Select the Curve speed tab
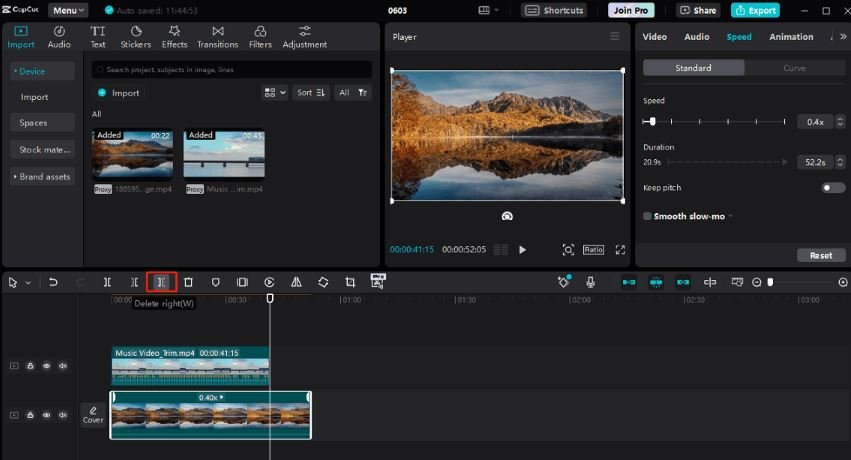Viewport: 851px width, 460px height. coord(794,68)
